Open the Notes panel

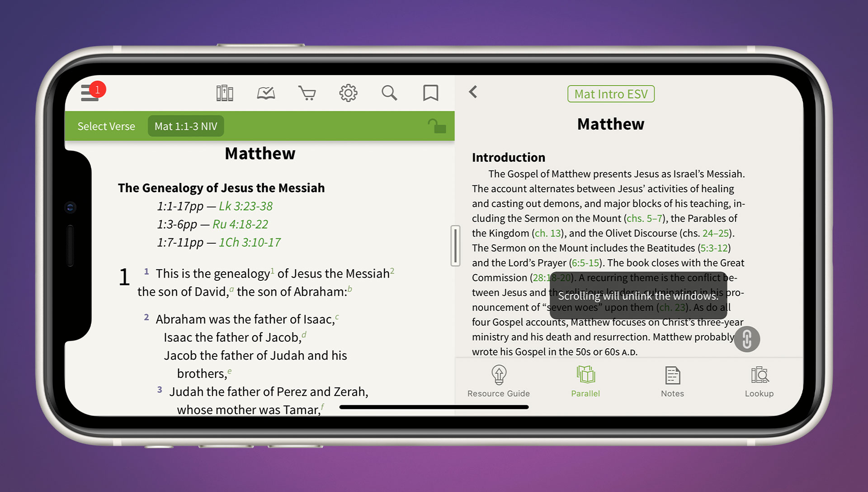point(672,381)
